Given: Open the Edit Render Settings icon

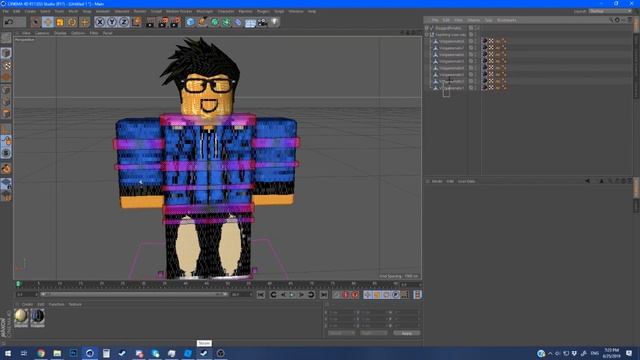Looking at the screenshot, I should tap(176, 22).
